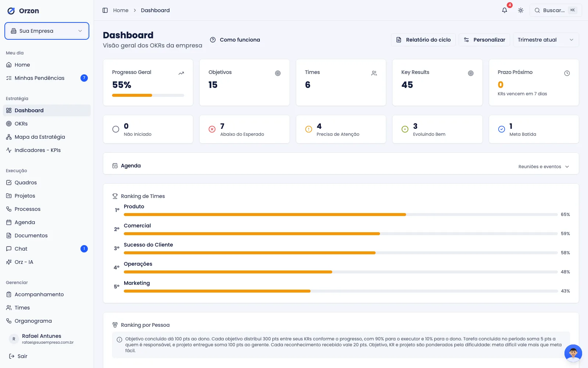The image size is (588, 368).
Task: Click the Relatório do ciclo button
Action: click(423, 40)
